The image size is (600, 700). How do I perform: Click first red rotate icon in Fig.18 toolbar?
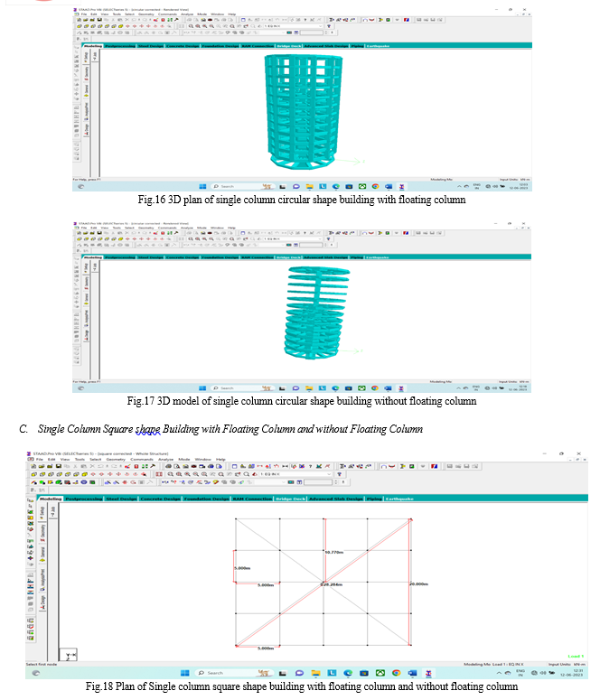click(x=93, y=474)
